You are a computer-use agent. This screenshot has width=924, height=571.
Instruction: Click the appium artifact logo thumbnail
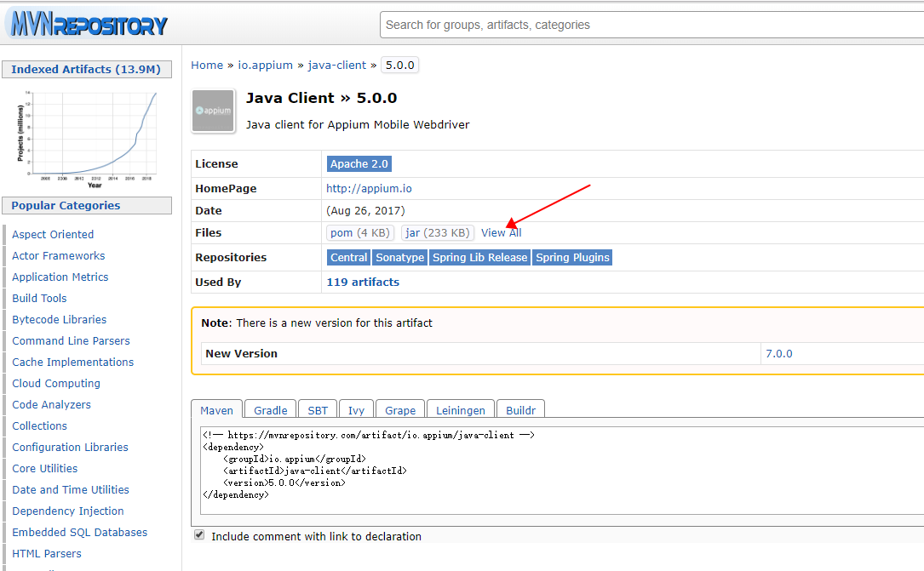pos(213,111)
